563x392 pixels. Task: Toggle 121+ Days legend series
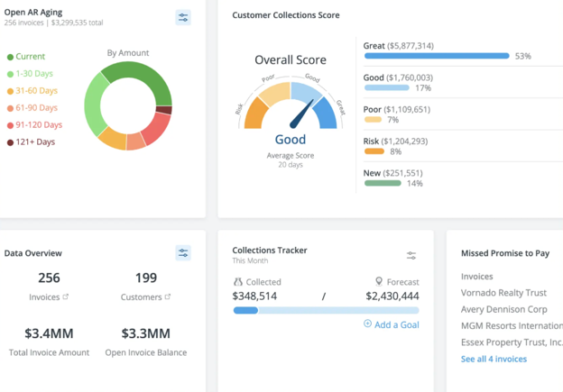[35, 142]
